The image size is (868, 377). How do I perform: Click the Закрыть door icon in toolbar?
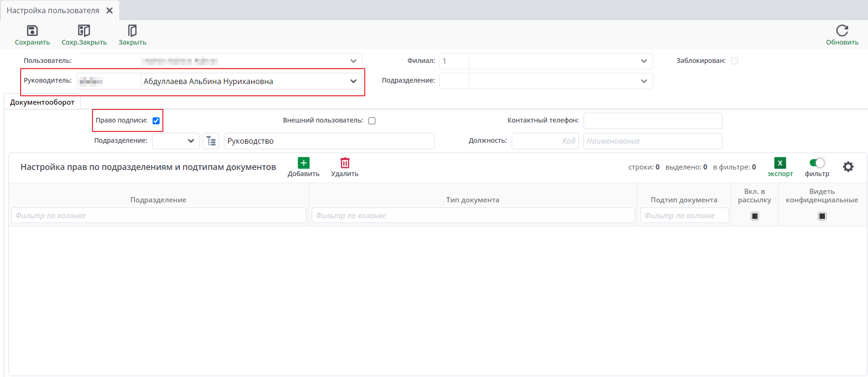pyautogui.click(x=132, y=31)
